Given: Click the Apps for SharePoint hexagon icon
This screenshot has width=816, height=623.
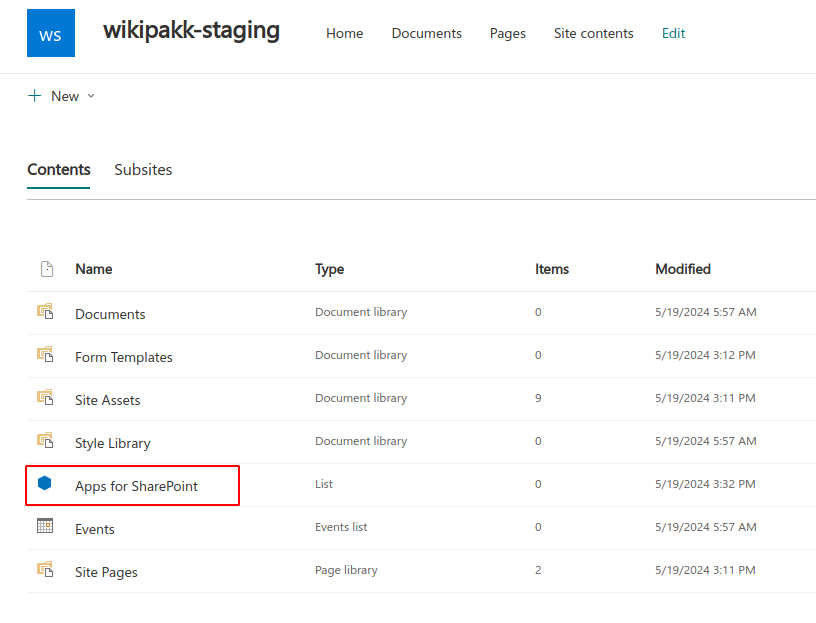Looking at the screenshot, I should 45,484.
